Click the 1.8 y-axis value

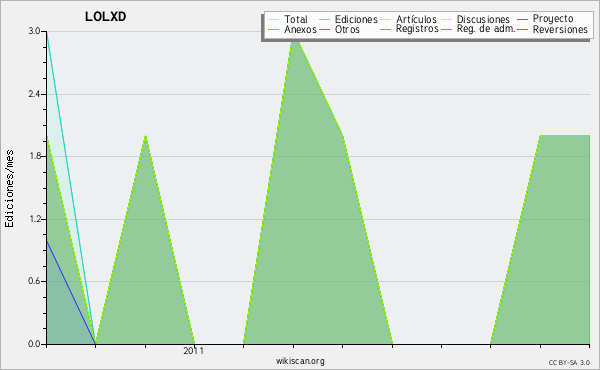pos(34,156)
